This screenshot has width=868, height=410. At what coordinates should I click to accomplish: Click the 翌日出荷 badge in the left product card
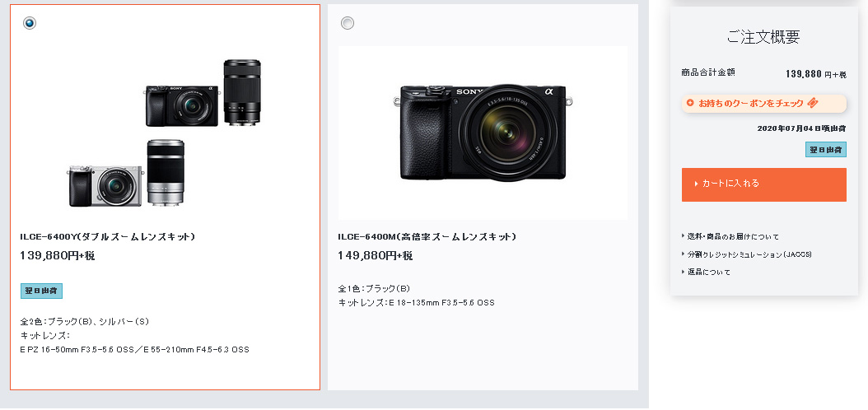[41, 291]
